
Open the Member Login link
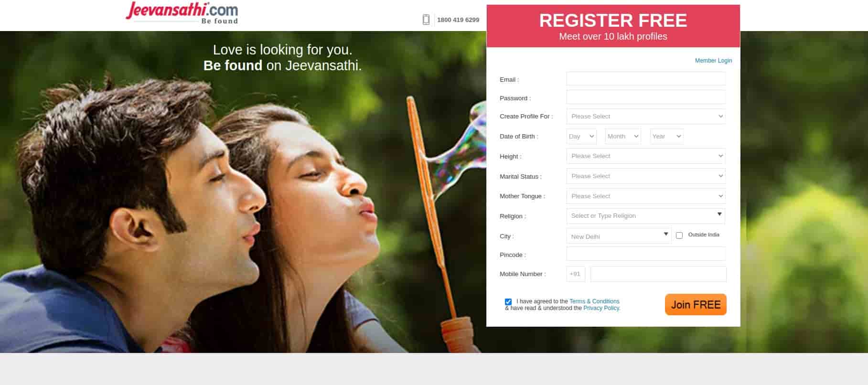pyautogui.click(x=713, y=61)
